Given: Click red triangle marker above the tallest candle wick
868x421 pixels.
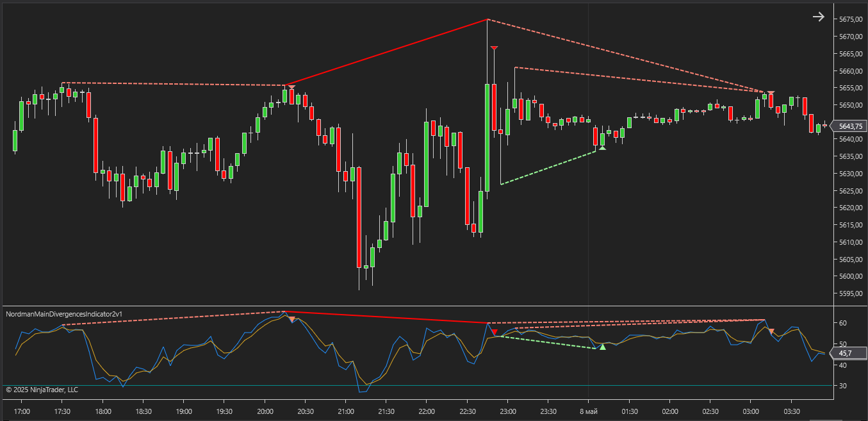Looking at the screenshot, I should point(493,48).
